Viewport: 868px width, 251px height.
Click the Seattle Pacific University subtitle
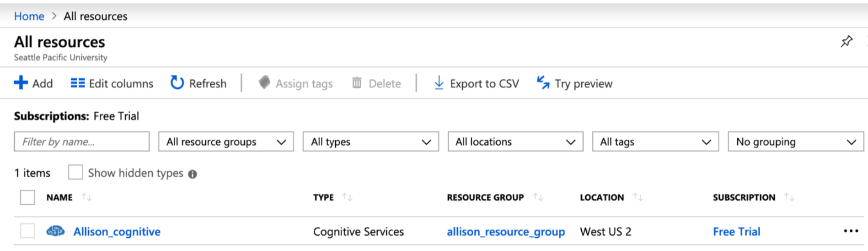(x=61, y=57)
